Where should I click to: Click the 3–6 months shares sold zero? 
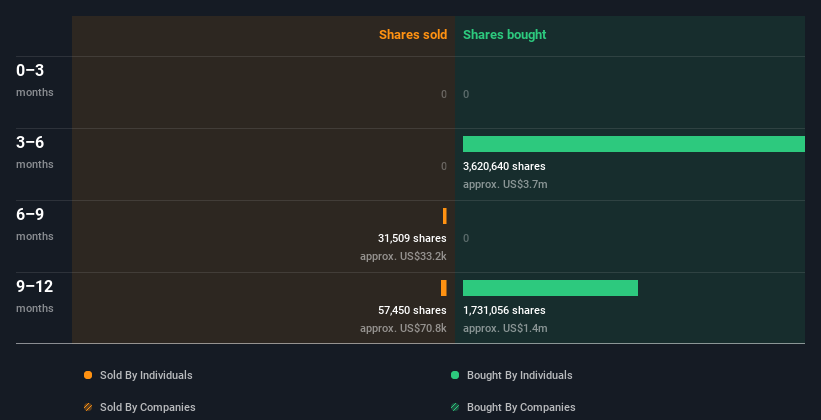coord(444,167)
